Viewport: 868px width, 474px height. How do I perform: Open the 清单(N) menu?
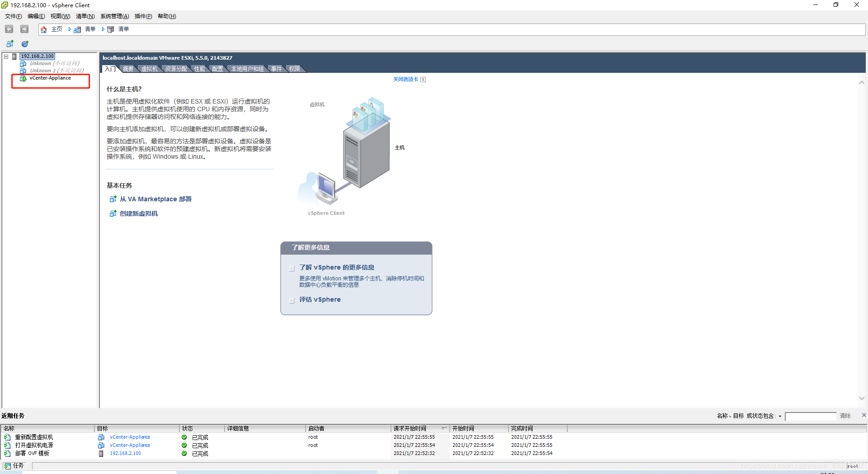(85, 16)
